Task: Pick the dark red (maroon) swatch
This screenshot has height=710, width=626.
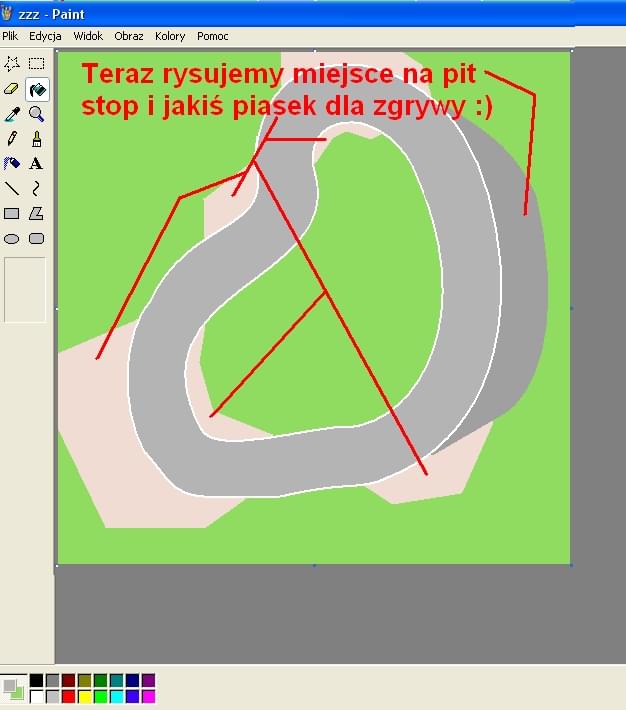Action: click(x=68, y=680)
